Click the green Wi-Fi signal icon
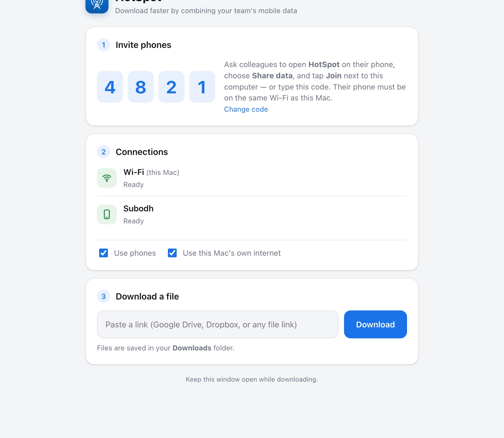 point(107,178)
